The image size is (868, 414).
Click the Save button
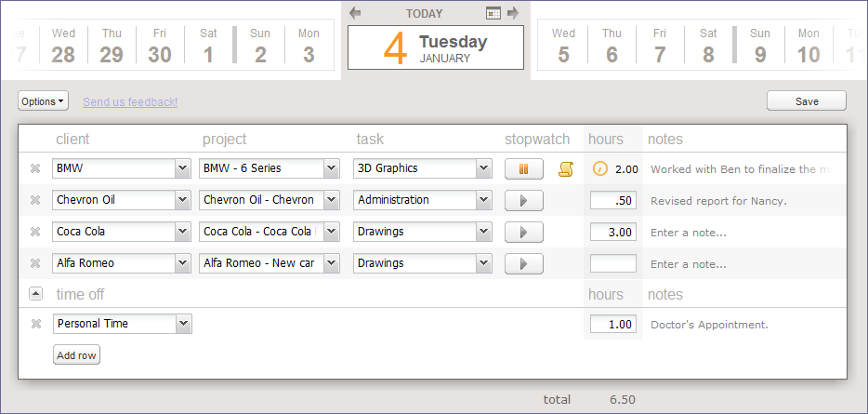click(x=807, y=100)
